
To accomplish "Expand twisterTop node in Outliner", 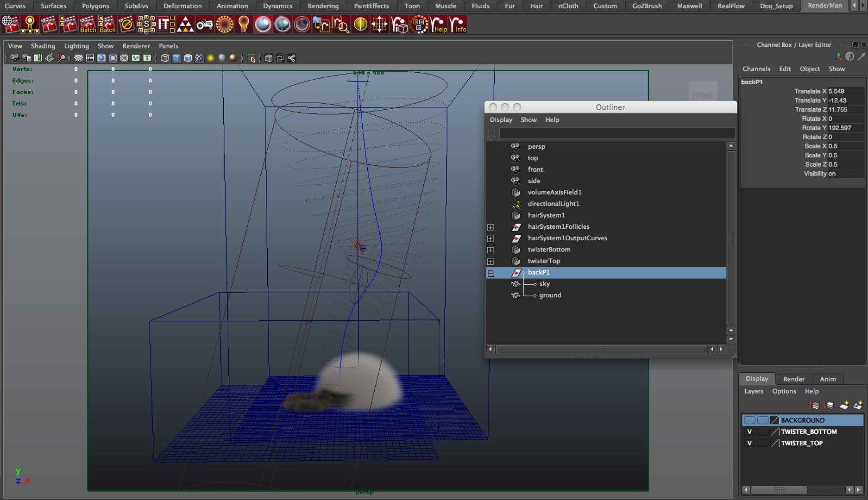I will [491, 262].
